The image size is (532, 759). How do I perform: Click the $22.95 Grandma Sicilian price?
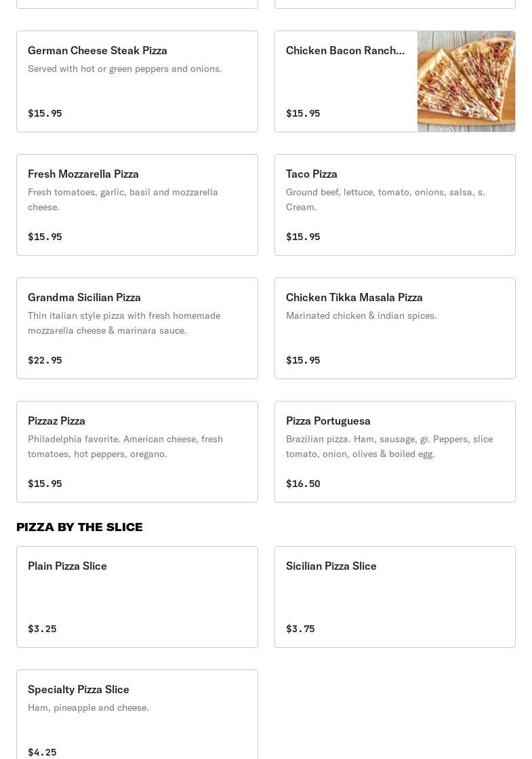tap(45, 360)
